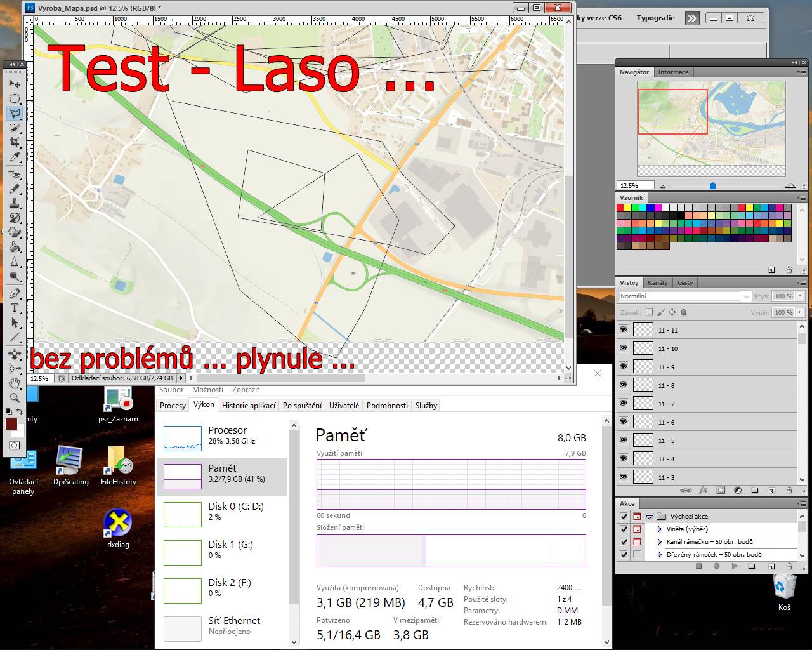Hide layer 11 - 10
The width and height of the screenshot is (812, 650).
point(624,348)
